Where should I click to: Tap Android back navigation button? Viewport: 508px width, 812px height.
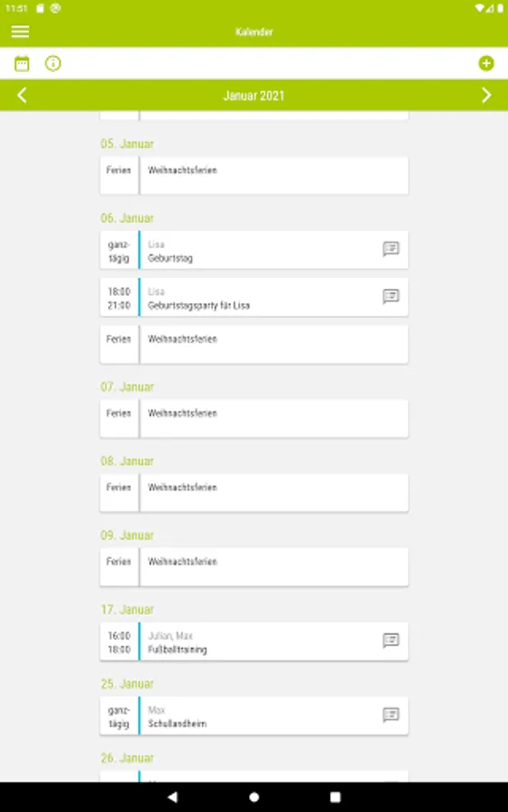pyautogui.click(x=172, y=797)
